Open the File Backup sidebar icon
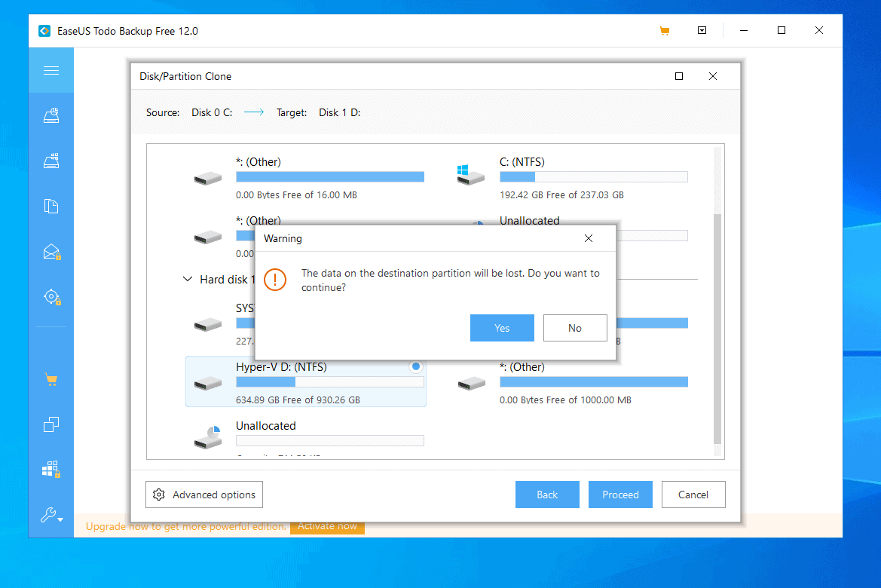The height and width of the screenshot is (588, 881). pos(51,207)
